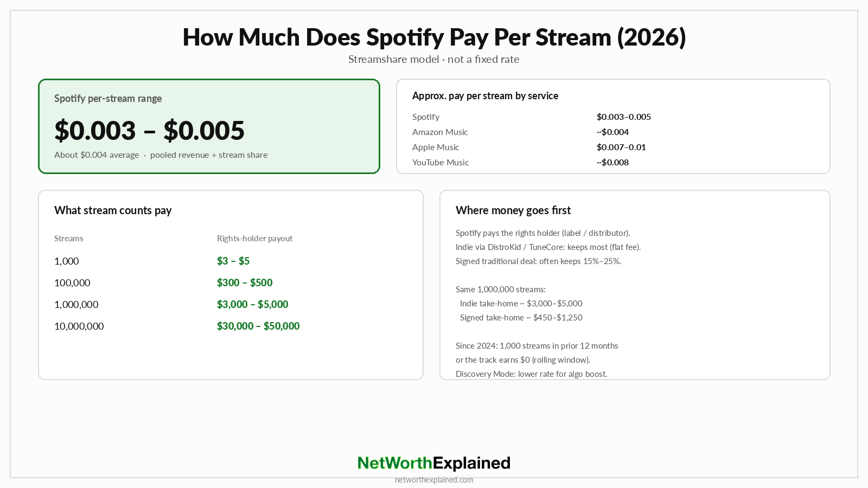Click the subtitle 'Streamshare model · not a fixed rate'
Screen dimensions: 868x488
tap(434, 59)
